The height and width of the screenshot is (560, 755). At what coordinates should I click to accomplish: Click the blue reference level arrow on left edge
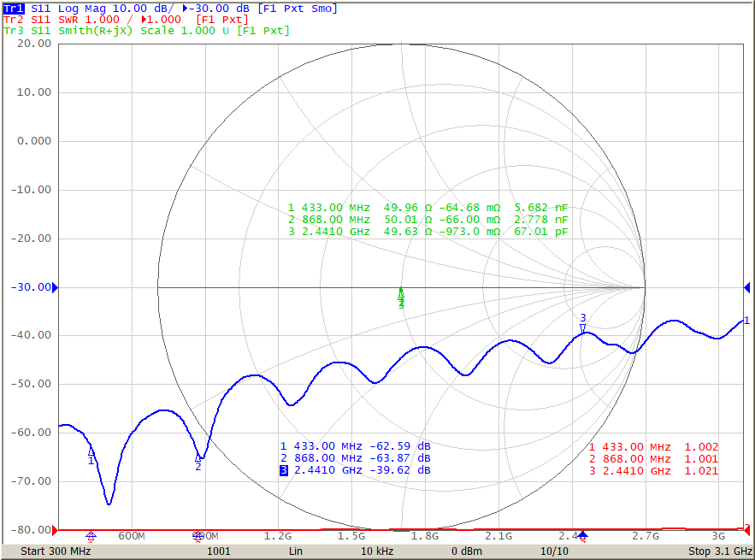pos(53,286)
